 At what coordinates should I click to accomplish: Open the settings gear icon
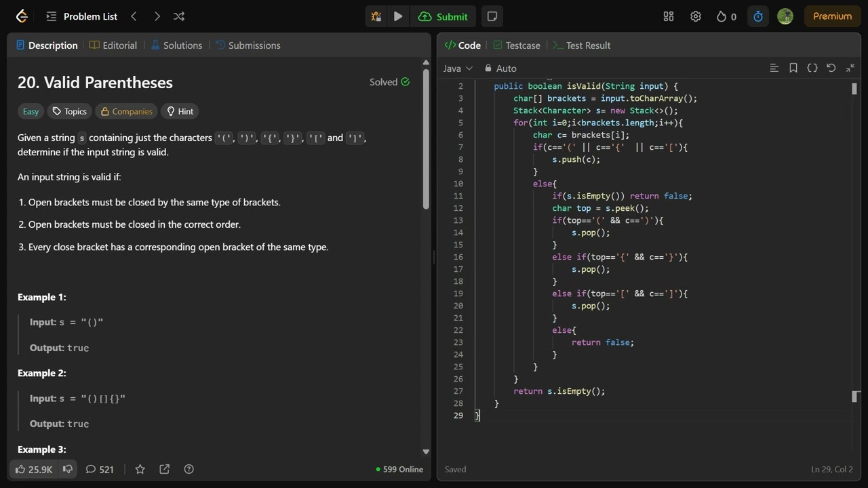click(x=696, y=16)
